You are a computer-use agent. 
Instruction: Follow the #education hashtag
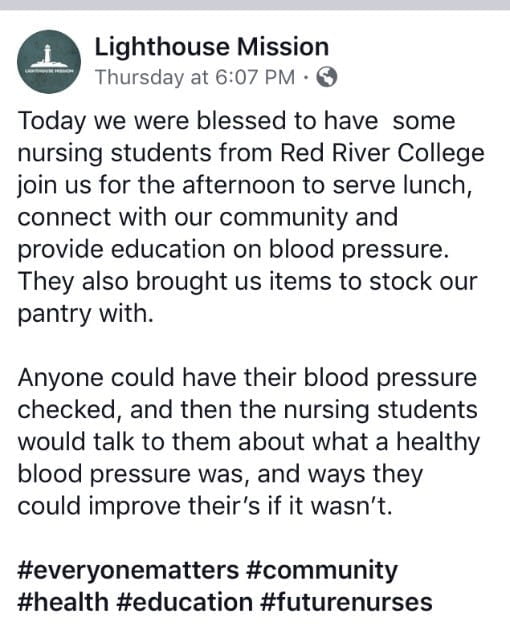pyautogui.click(x=185, y=602)
